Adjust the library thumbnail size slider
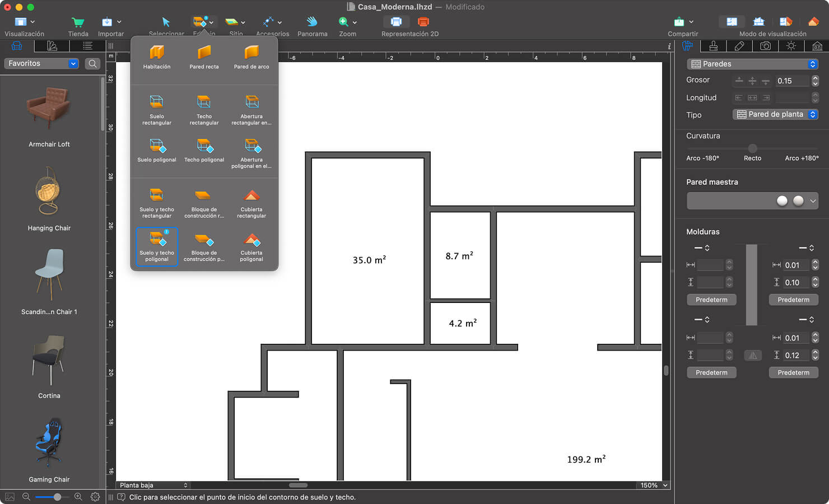829x504 pixels. 57,497
